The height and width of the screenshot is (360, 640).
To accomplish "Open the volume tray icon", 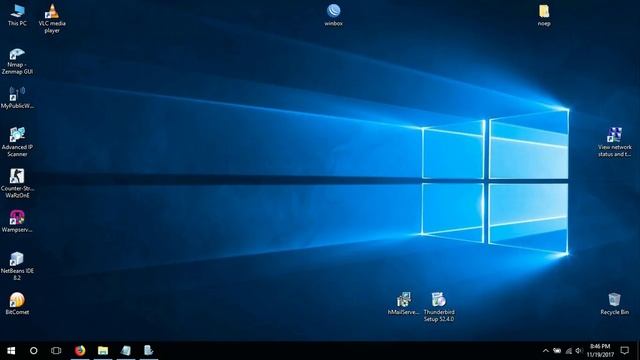I will [x=579, y=351].
